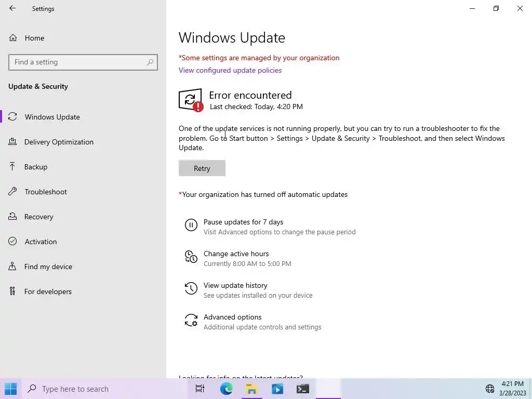Focus the Find a setting box
The height and width of the screenshot is (399, 532).
click(83, 62)
